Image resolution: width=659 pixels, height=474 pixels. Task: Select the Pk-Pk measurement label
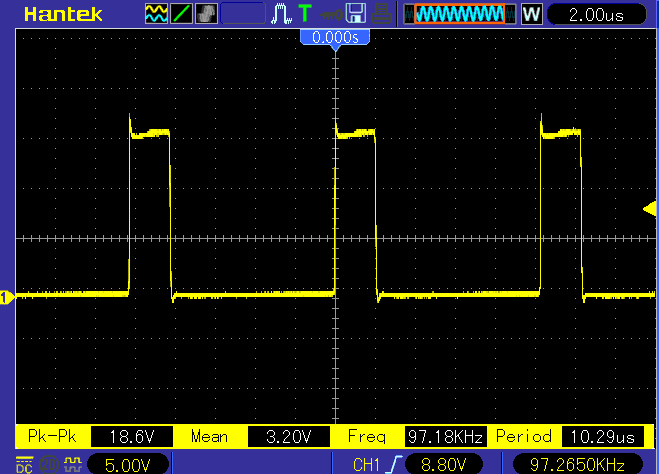[x=52, y=437]
